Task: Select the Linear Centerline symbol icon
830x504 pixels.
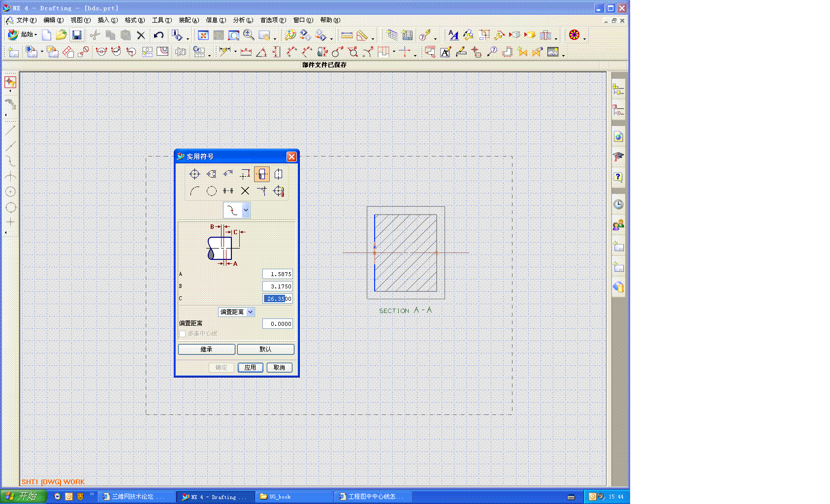Action: click(x=194, y=174)
